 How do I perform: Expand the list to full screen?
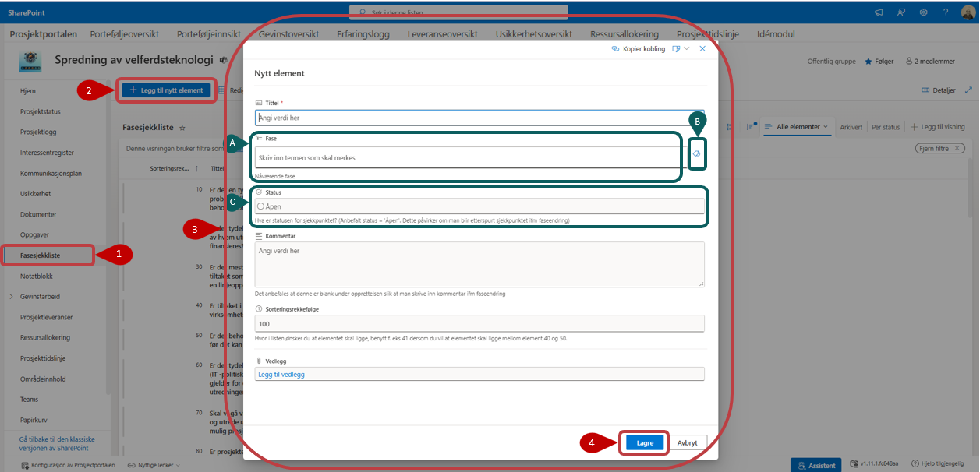pyautogui.click(x=968, y=90)
